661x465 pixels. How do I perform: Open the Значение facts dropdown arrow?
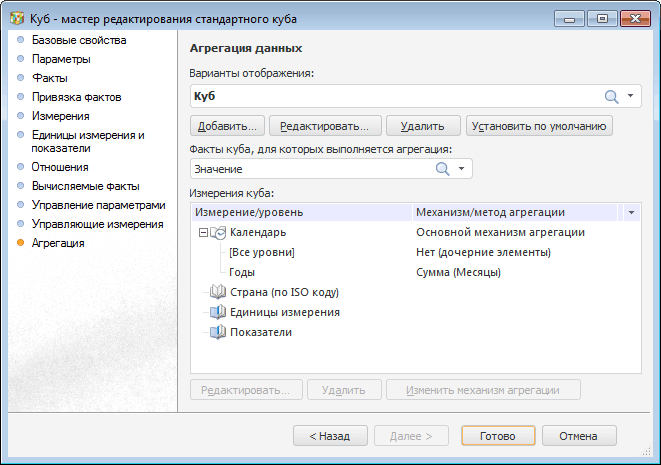coord(461,169)
